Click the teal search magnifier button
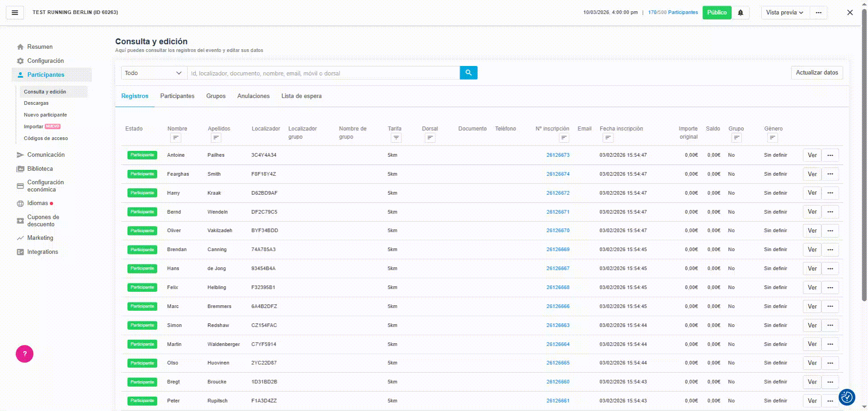 point(468,73)
